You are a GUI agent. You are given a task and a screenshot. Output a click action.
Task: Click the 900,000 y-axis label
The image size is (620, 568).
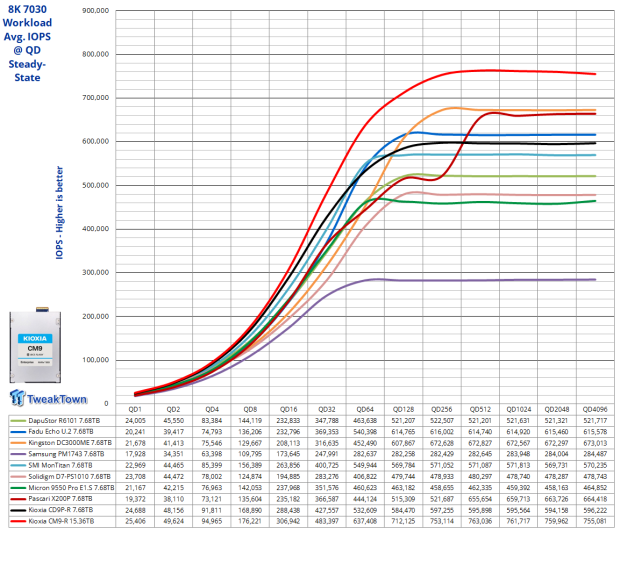(95, 11)
